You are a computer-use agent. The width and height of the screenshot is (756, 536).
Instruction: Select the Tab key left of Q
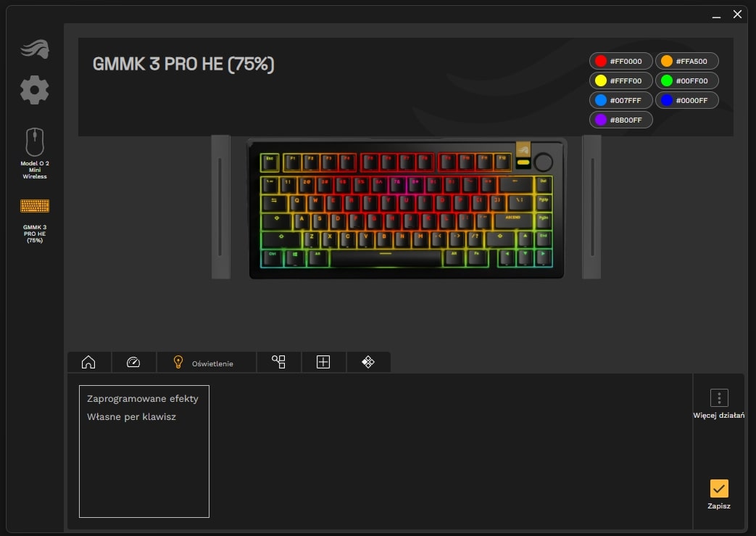pyautogui.click(x=274, y=204)
